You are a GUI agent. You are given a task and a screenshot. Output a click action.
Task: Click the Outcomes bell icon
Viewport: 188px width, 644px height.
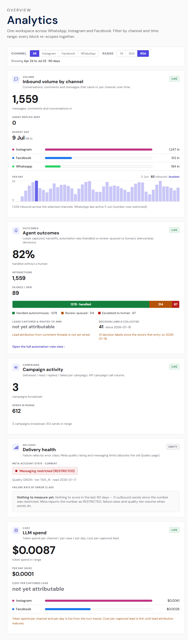pos(16,230)
